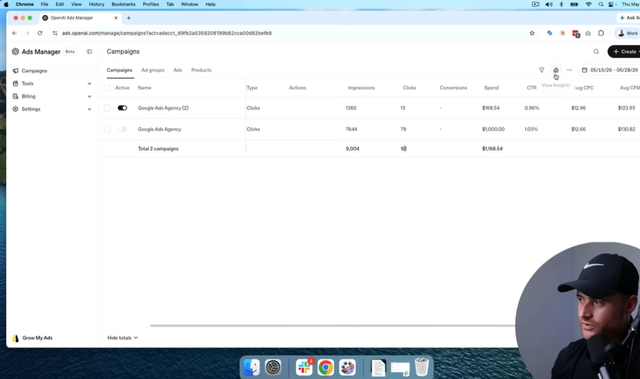This screenshot has height=379, width=640.
Task: Click the browser back arrow
Action: click(x=14, y=33)
